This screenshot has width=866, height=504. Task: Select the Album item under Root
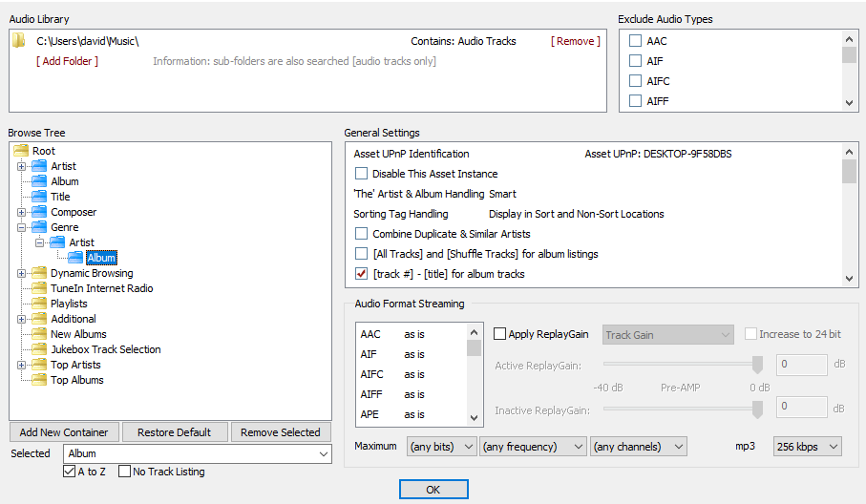[x=65, y=181]
